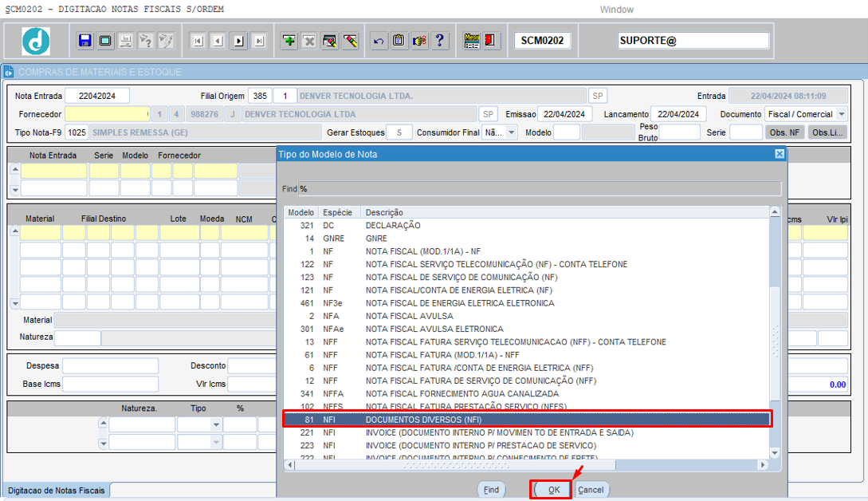Select row 341 NFFA FORNECIMENTO AGUA CANALIZADA
Viewport: 868px width, 501px height.
[x=526, y=393]
